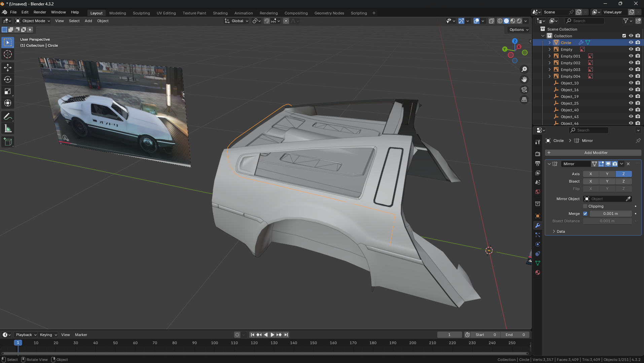Open the Render menu
The image size is (644, 363).
tap(40, 12)
